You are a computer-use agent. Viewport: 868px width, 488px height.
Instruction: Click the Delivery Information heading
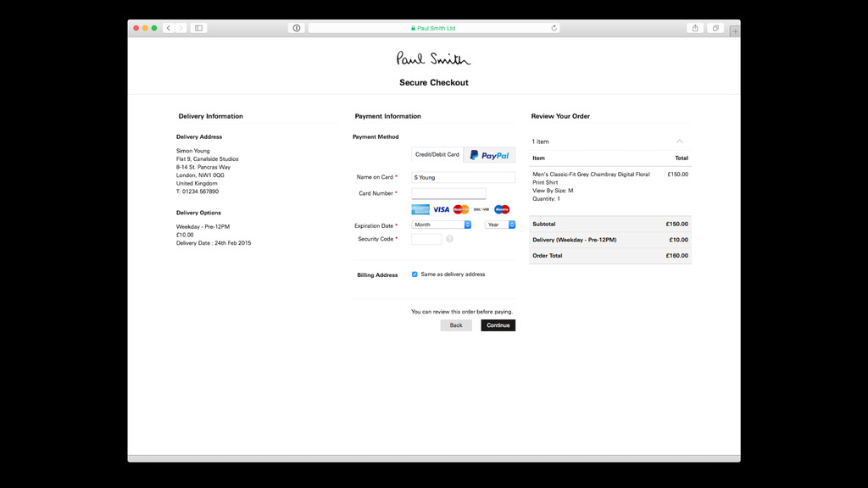pyautogui.click(x=210, y=116)
